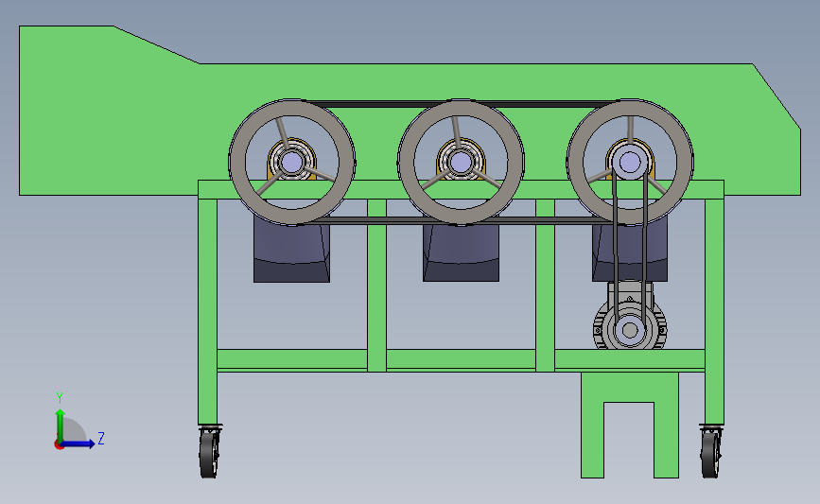Viewport: 820px width, 504px height.
Task: Click the Y axis label
Action: click(x=59, y=398)
